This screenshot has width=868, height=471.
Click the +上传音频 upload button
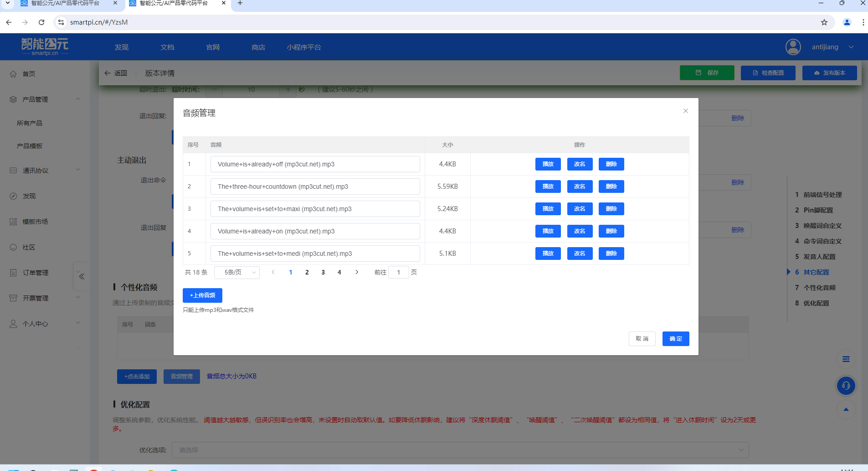(x=202, y=295)
